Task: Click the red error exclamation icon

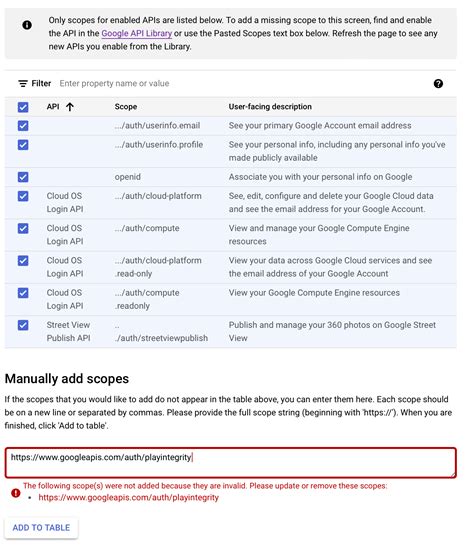Action: pos(16,493)
